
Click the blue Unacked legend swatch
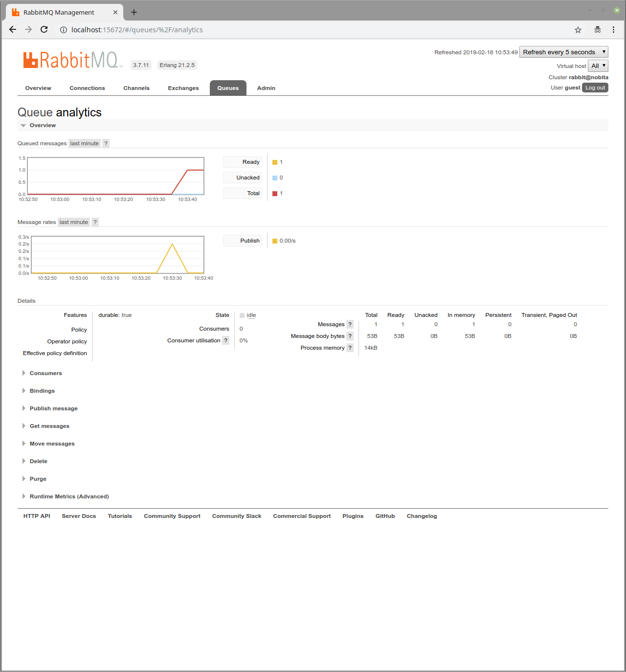pyautogui.click(x=275, y=178)
